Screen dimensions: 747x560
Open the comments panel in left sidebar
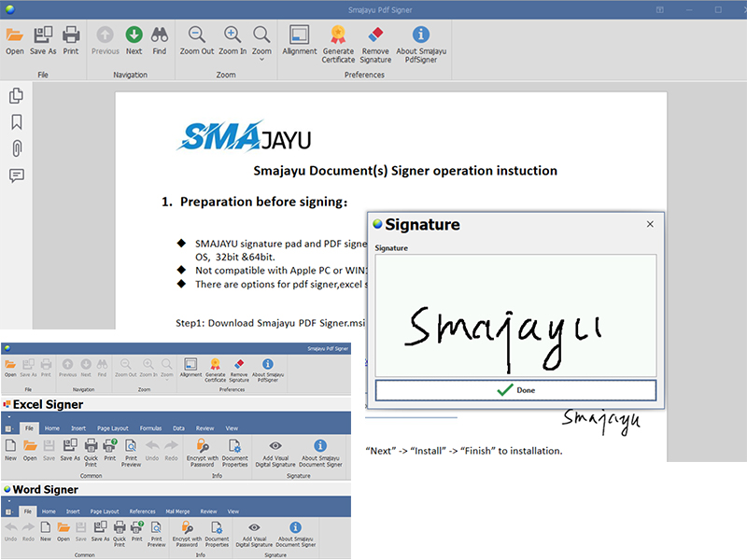(x=17, y=175)
